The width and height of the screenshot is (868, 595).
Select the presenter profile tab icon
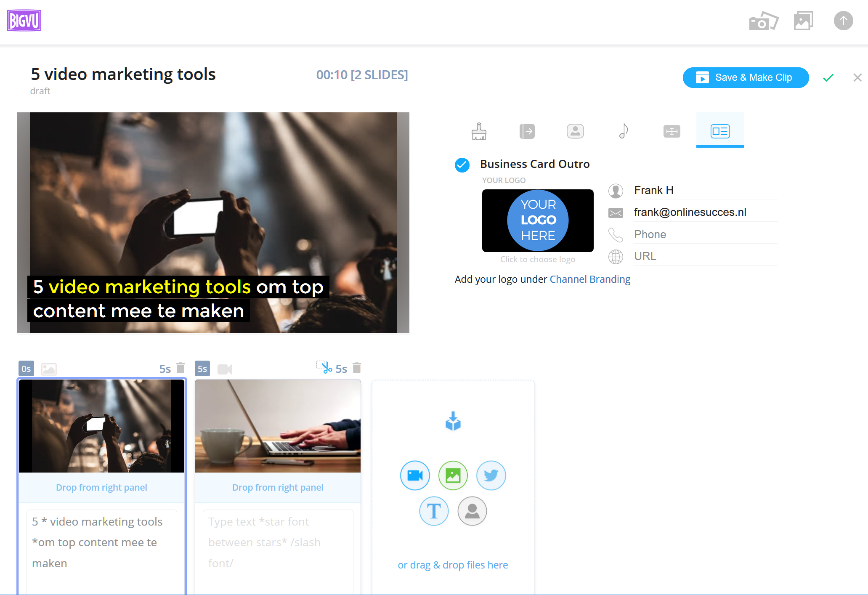click(x=575, y=131)
